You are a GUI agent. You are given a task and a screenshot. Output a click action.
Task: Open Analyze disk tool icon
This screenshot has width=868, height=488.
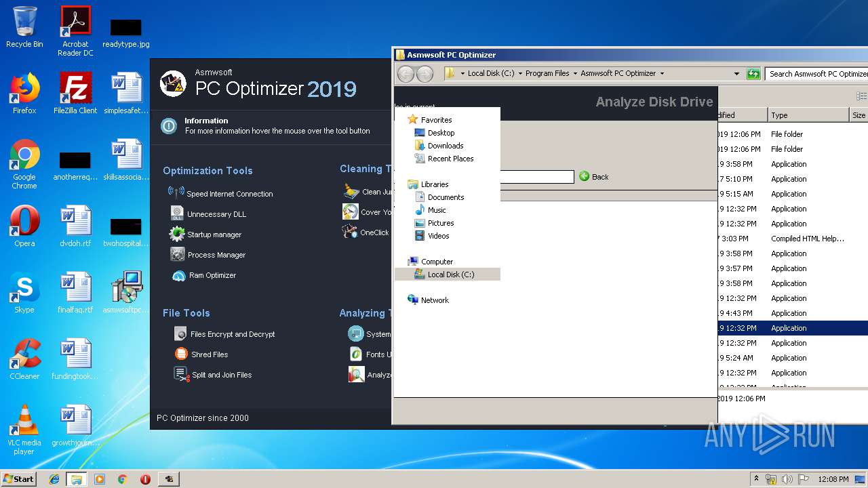356,374
